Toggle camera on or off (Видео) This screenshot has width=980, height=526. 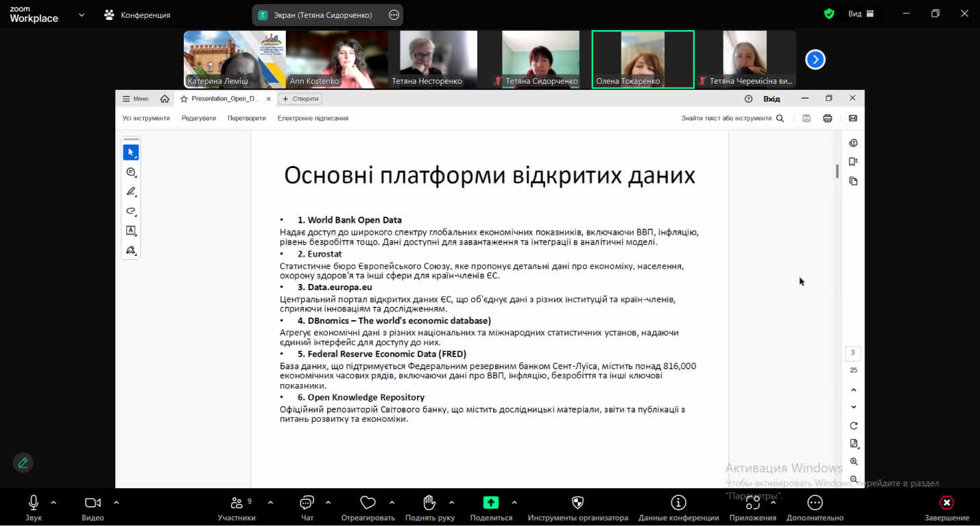point(93,507)
